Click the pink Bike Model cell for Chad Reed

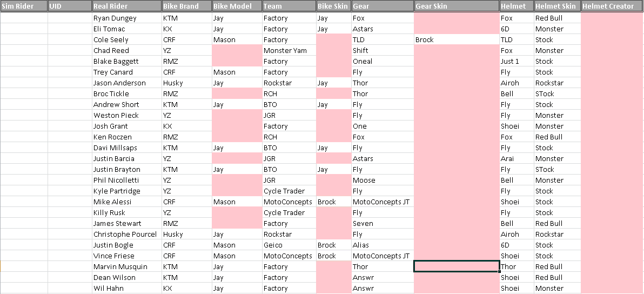(237, 50)
